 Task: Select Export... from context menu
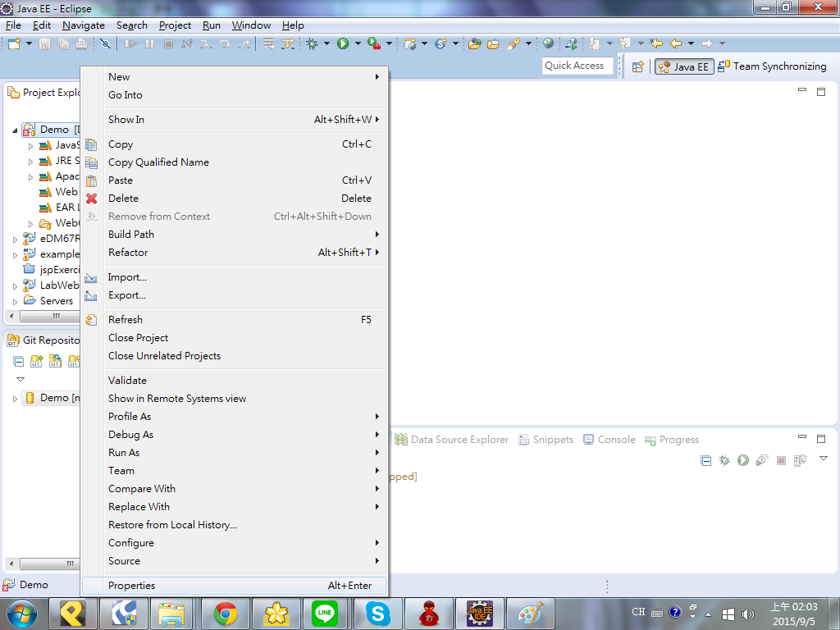[234, 295]
